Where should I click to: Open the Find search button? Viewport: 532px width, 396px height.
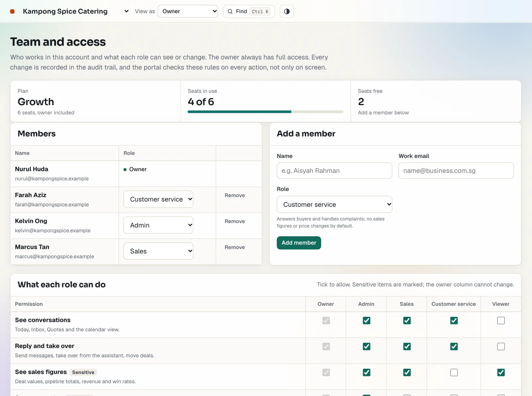[x=249, y=11]
